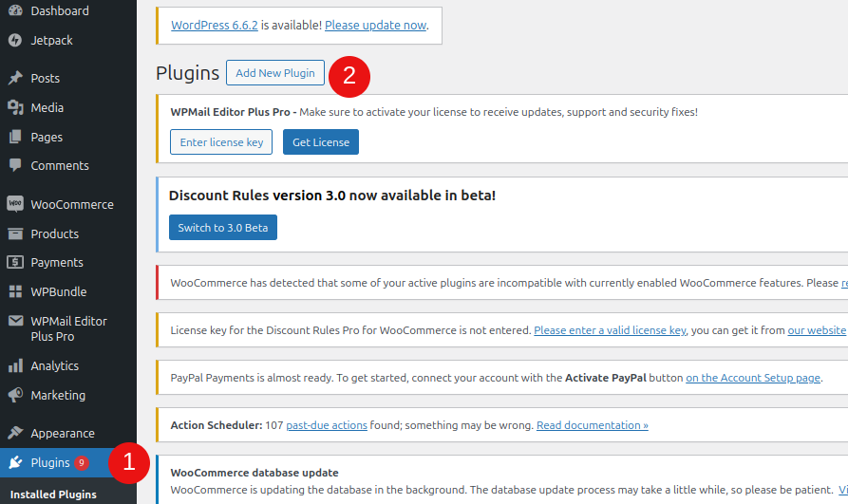This screenshot has width=848, height=504.
Task: Click the Plugins plug icon
Action: tap(15, 462)
